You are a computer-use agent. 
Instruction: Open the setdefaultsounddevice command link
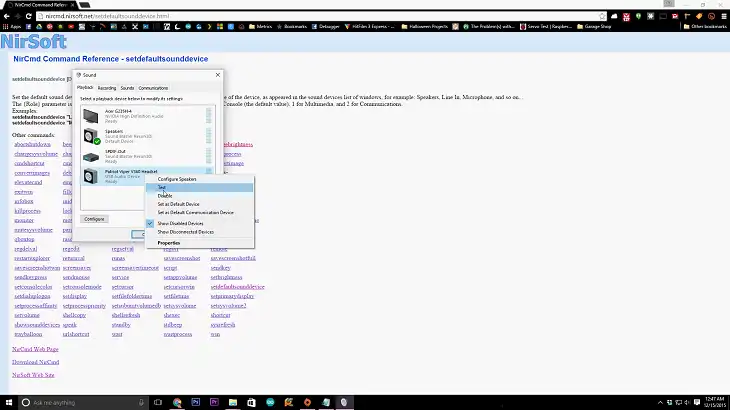[237, 287]
